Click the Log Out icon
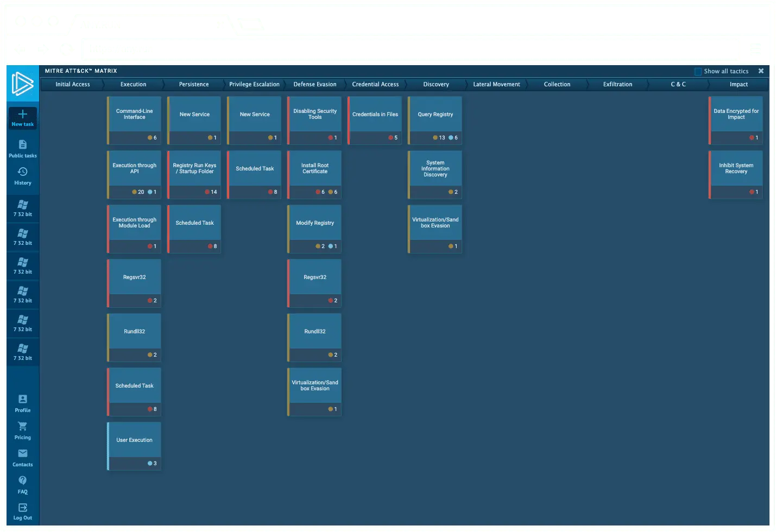 click(23, 508)
